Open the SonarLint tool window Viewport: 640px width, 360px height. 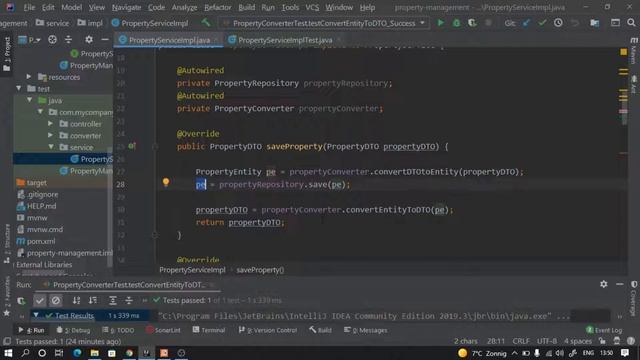coord(163,330)
